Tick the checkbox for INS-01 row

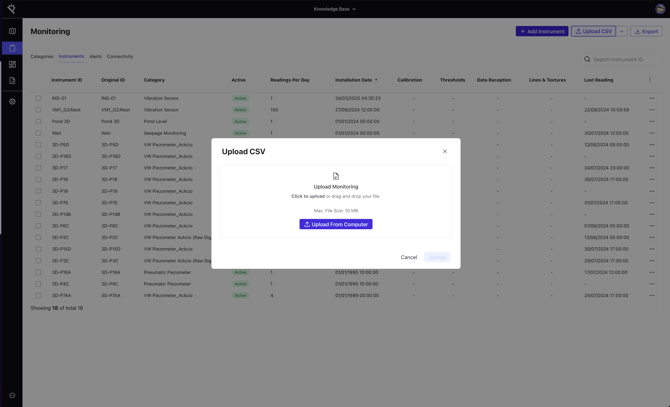pyautogui.click(x=38, y=98)
